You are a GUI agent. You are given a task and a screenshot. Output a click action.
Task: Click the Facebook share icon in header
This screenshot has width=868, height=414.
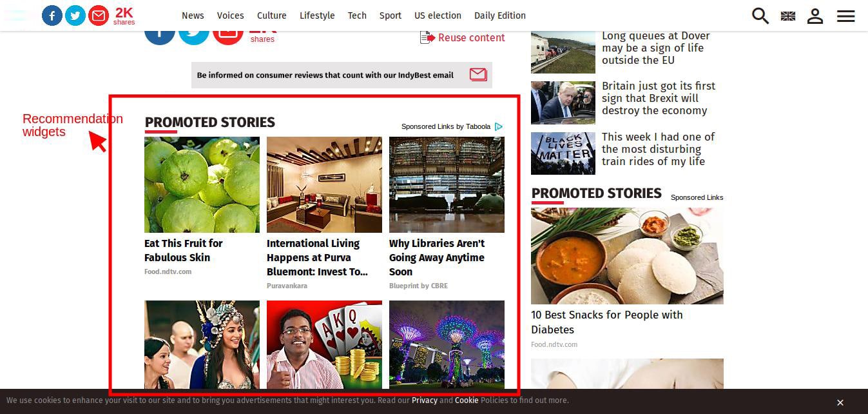[x=52, y=15]
